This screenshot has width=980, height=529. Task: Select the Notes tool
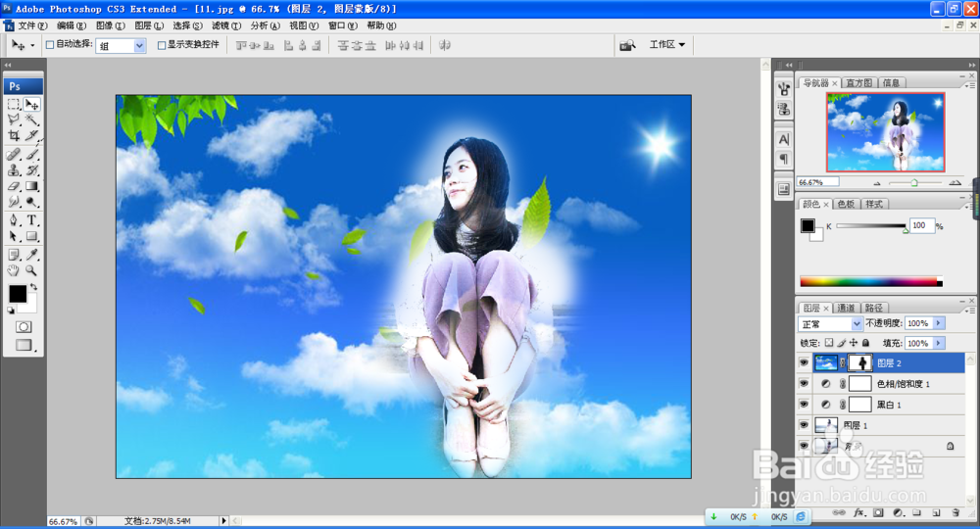tap(14, 255)
